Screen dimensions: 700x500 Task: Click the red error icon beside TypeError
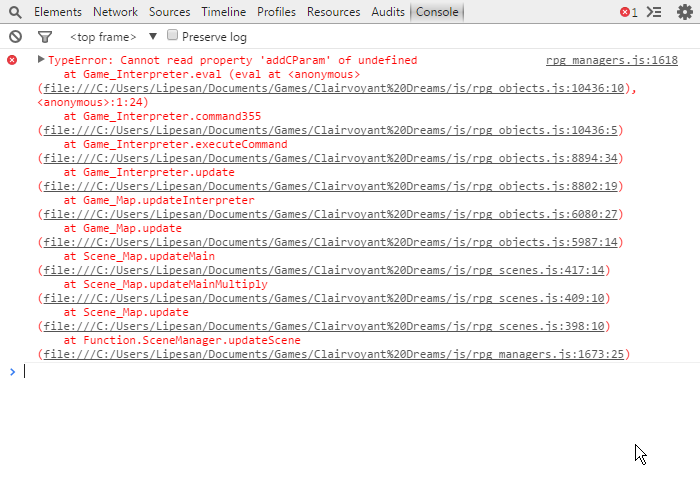[12, 60]
